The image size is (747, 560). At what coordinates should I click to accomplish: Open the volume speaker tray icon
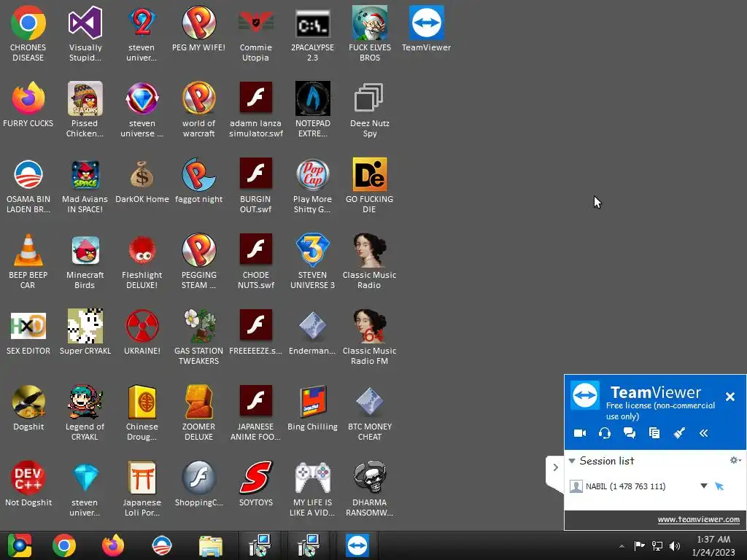(x=675, y=546)
